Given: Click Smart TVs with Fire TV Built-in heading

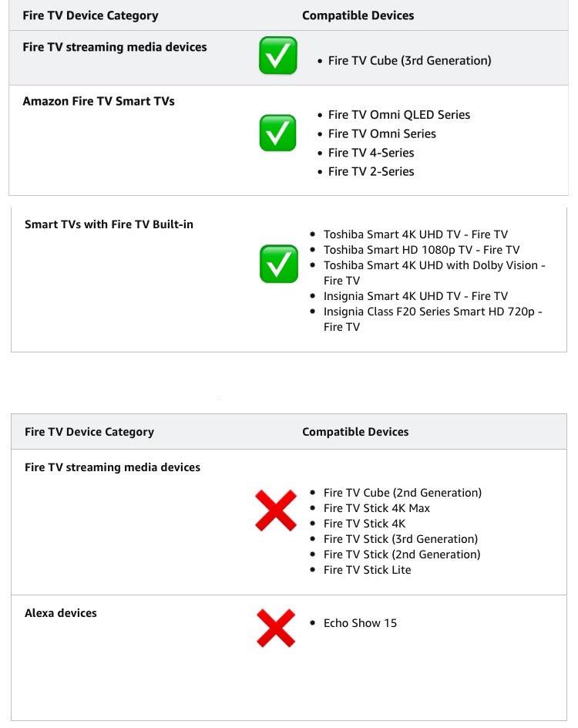Looking at the screenshot, I should pyautogui.click(x=109, y=224).
